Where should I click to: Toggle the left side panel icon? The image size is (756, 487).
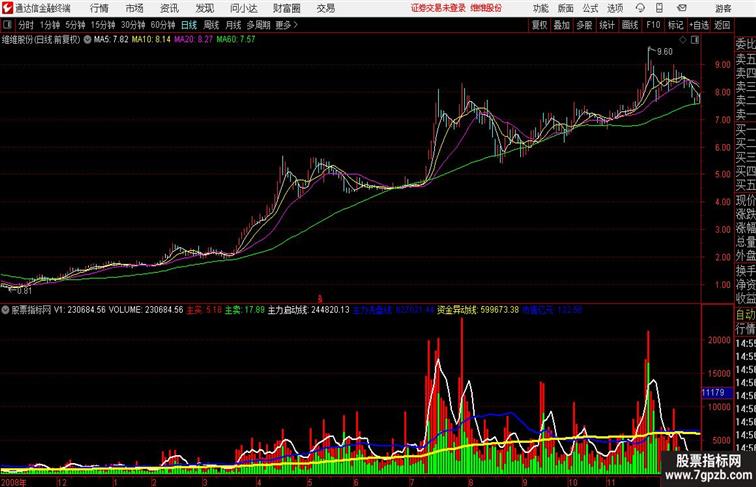(x=7, y=25)
